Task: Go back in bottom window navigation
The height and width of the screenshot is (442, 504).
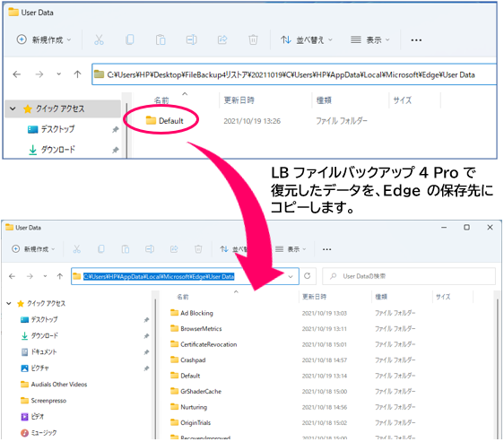Action: click(x=13, y=276)
